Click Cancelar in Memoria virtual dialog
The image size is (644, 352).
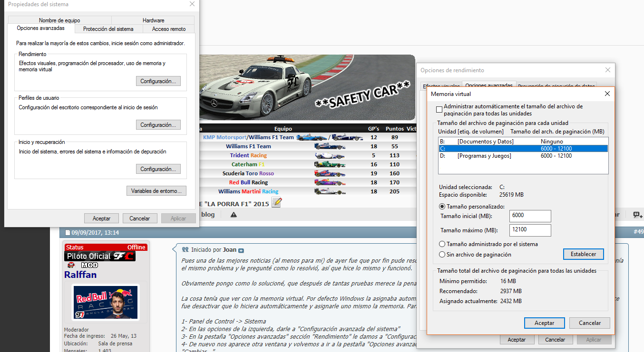[x=590, y=323]
